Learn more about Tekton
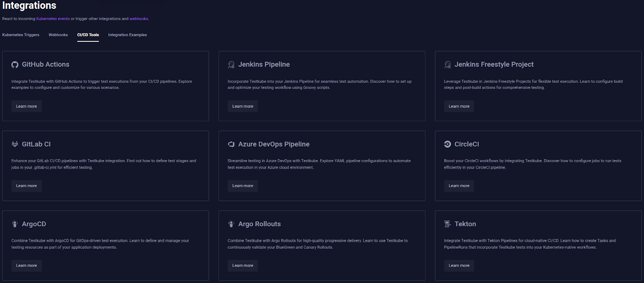The width and height of the screenshot is (644, 283). click(459, 265)
